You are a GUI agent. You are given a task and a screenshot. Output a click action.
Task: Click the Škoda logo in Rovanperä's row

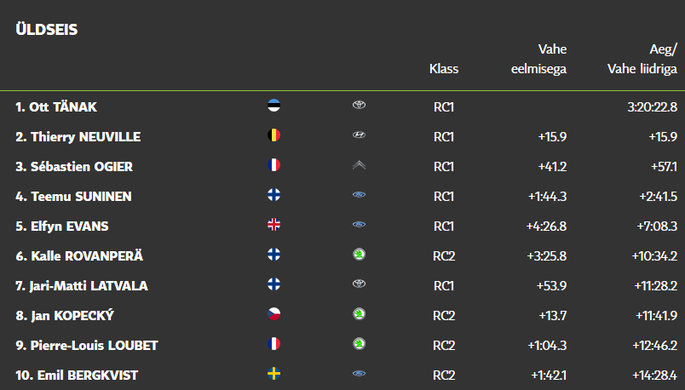(359, 254)
